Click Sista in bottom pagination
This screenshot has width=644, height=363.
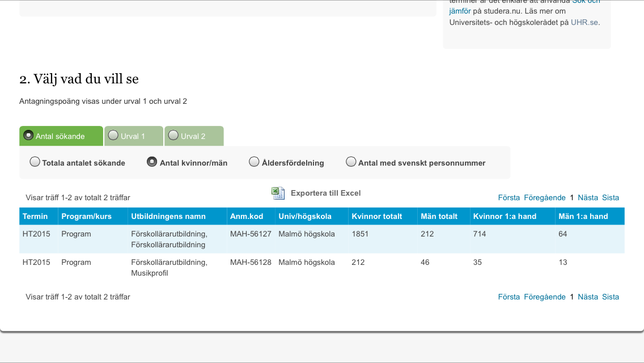[x=610, y=297]
